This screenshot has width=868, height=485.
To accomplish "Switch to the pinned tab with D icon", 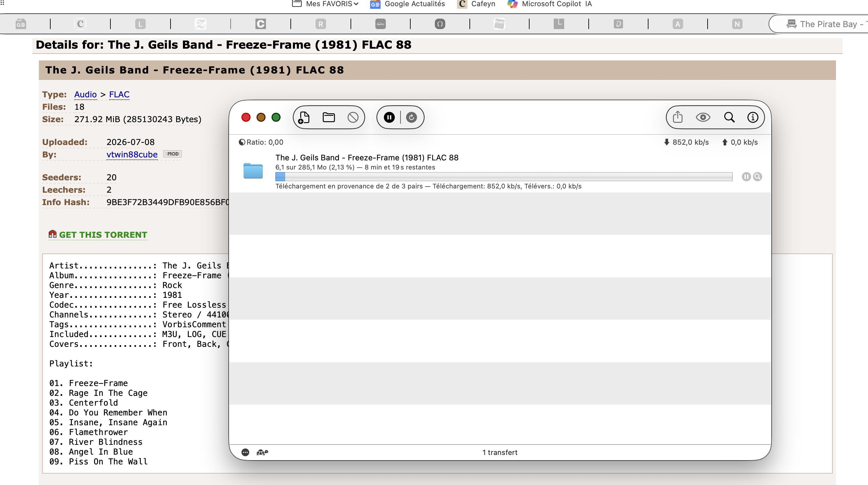I will 618,24.
